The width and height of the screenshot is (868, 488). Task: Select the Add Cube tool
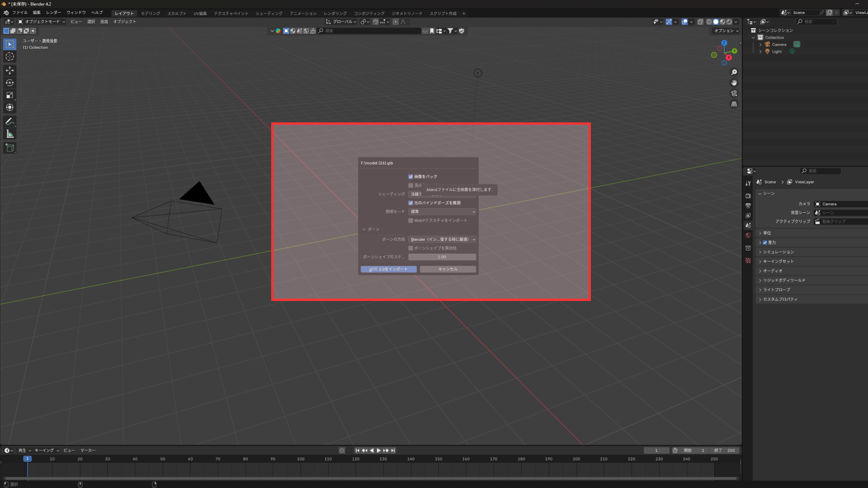[9, 148]
